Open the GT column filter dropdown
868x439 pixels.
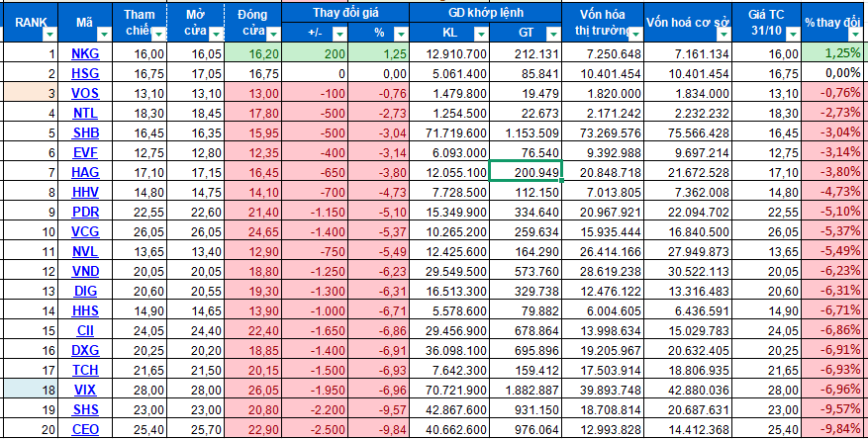[552, 35]
